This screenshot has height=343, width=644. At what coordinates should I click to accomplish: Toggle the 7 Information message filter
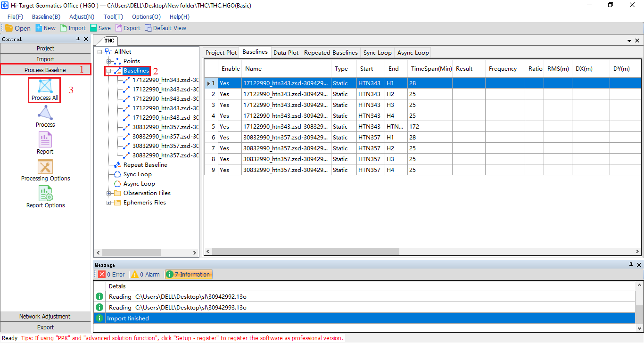[188, 274]
